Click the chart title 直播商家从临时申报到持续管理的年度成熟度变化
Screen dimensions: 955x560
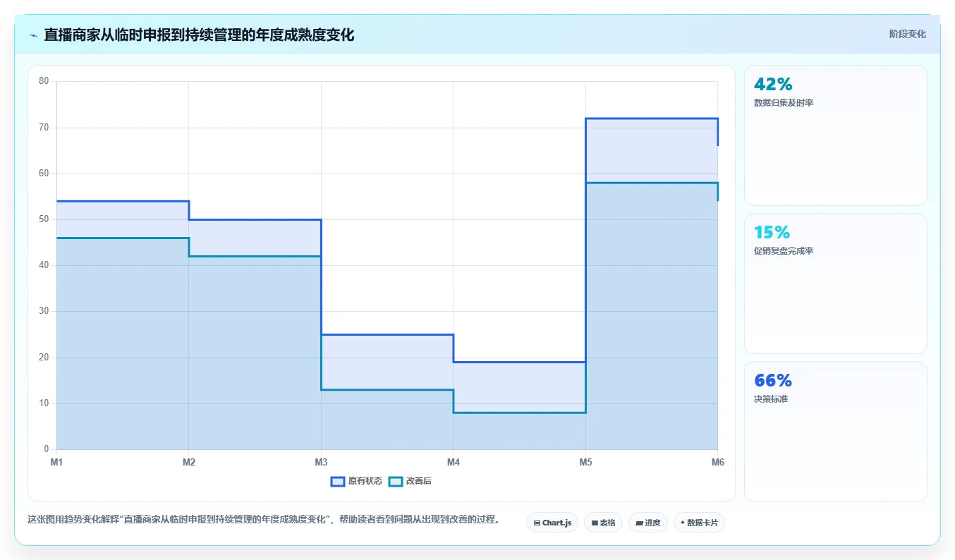click(x=199, y=35)
